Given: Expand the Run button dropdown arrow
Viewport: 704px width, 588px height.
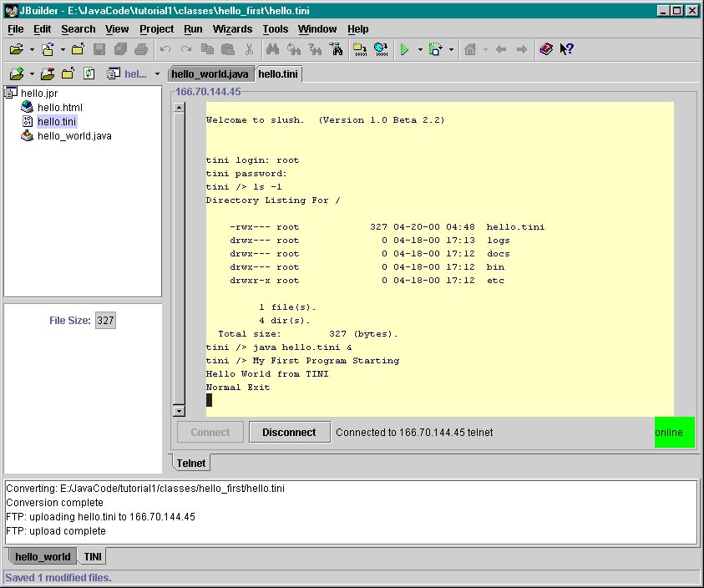Looking at the screenshot, I should click(420, 50).
